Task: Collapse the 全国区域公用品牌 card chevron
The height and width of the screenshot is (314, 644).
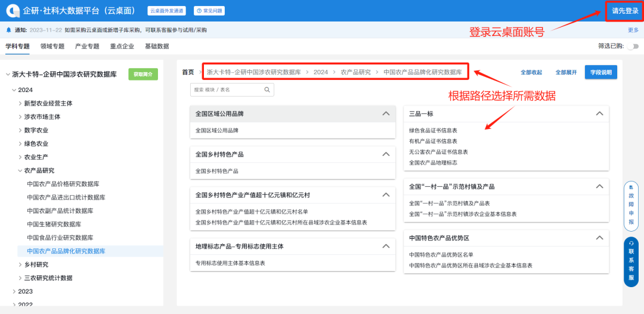Action: 386,113
